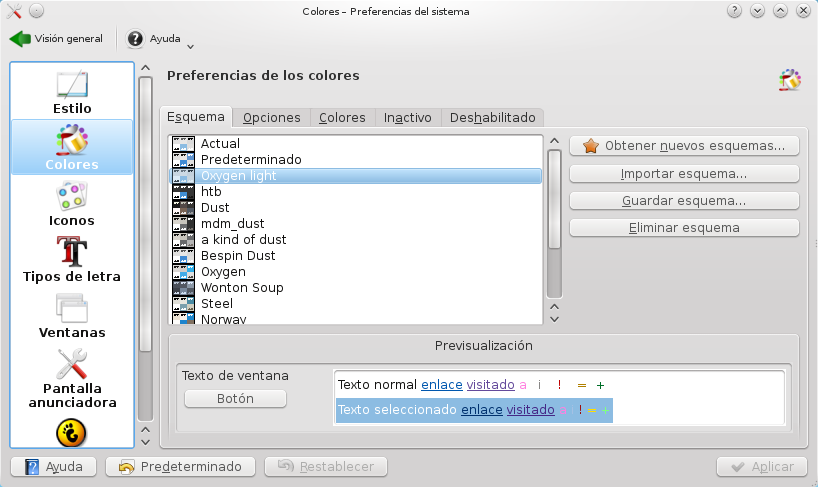This screenshot has width=818, height=487.
Task: Click the color preview icon next to Wonton Soup
Action: 184,288
